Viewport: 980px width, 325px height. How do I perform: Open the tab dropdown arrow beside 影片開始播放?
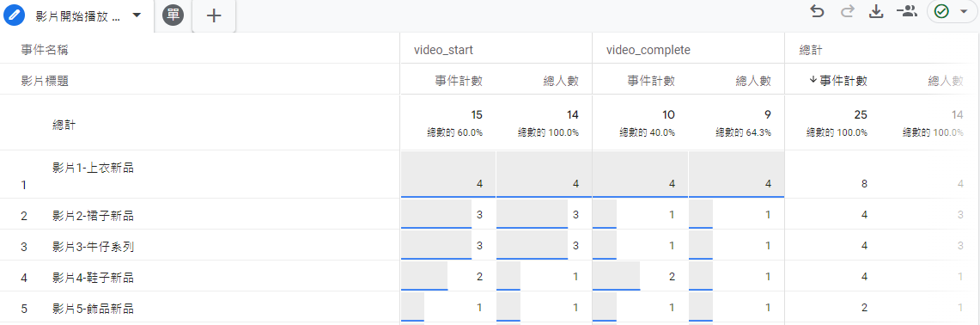tap(137, 15)
